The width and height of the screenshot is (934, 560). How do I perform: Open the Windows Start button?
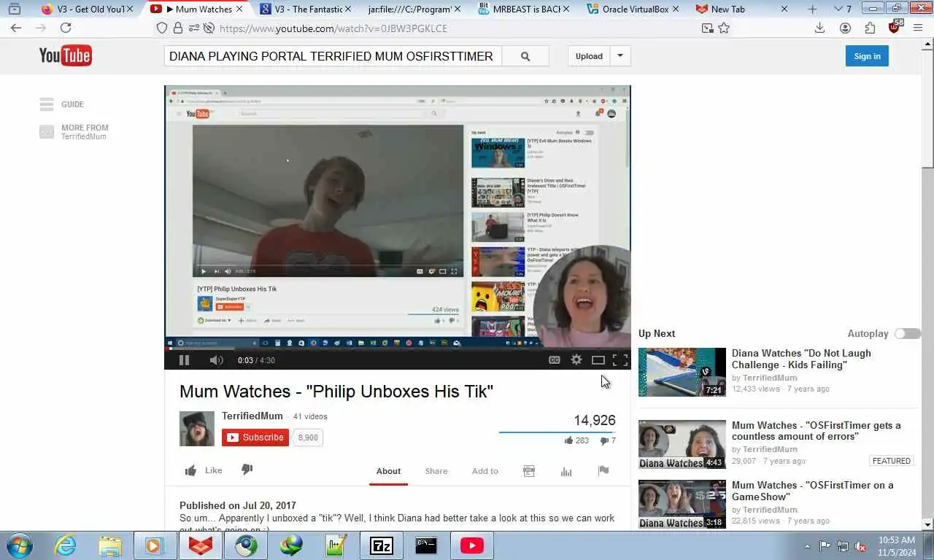coord(18,545)
